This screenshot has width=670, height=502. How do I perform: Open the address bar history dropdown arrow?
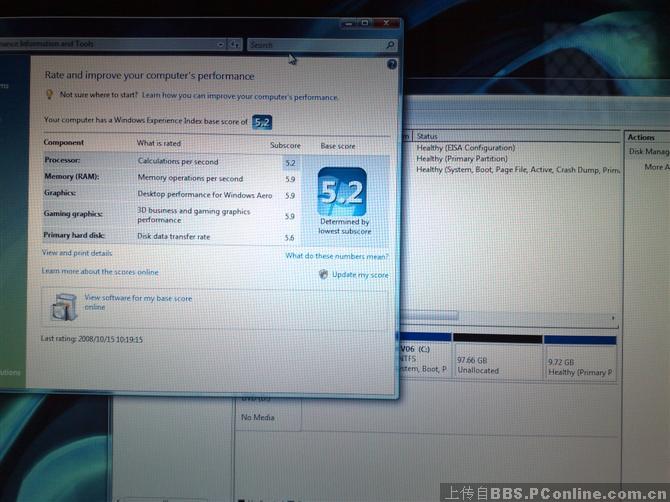coord(220,44)
